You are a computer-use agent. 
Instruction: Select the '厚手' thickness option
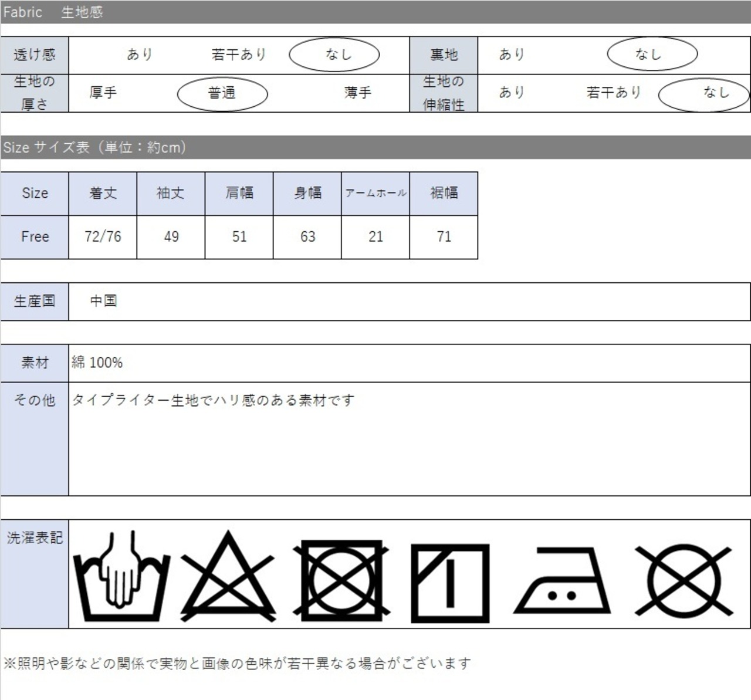(x=103, y=93)
